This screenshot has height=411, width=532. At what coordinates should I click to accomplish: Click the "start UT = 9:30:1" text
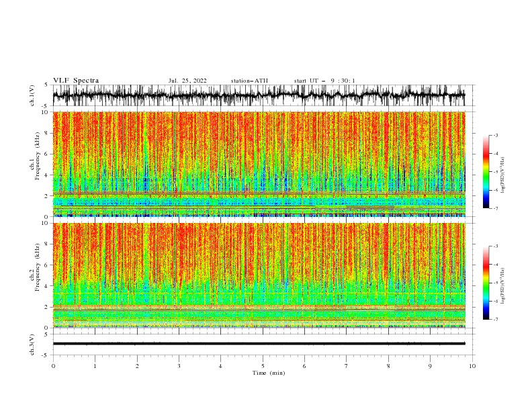(324, 81)
